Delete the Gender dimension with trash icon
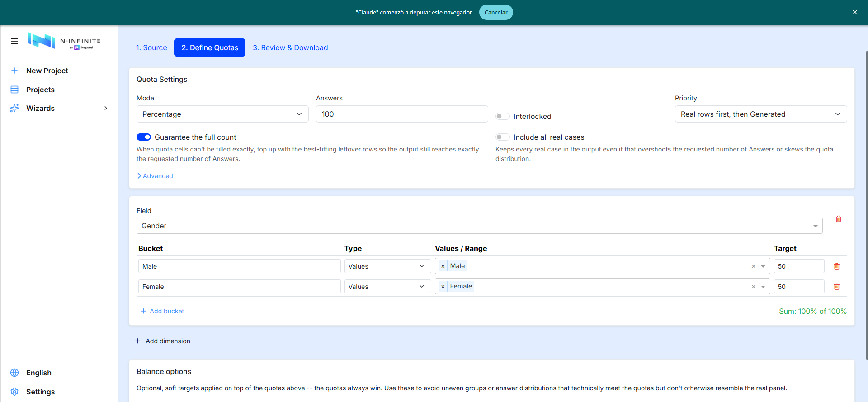 click(x=839, y=219)
